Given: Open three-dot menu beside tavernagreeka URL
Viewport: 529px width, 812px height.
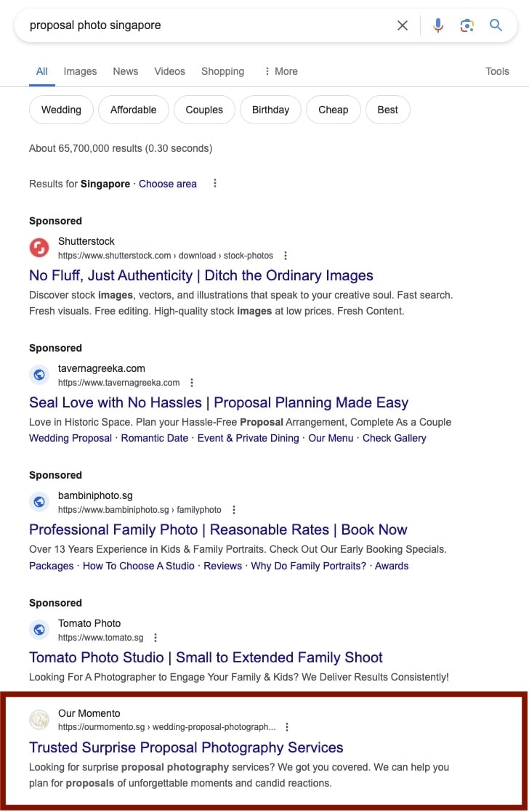Looking at the screenshot, I should [x=192, y=383].
